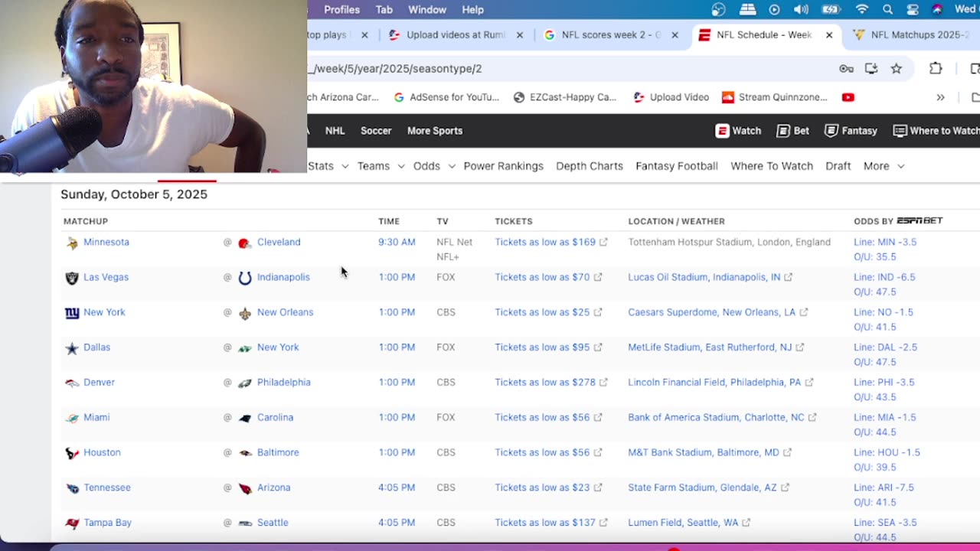Open the Power Rankings page
The image size is (980, 551).
(504, 166)
